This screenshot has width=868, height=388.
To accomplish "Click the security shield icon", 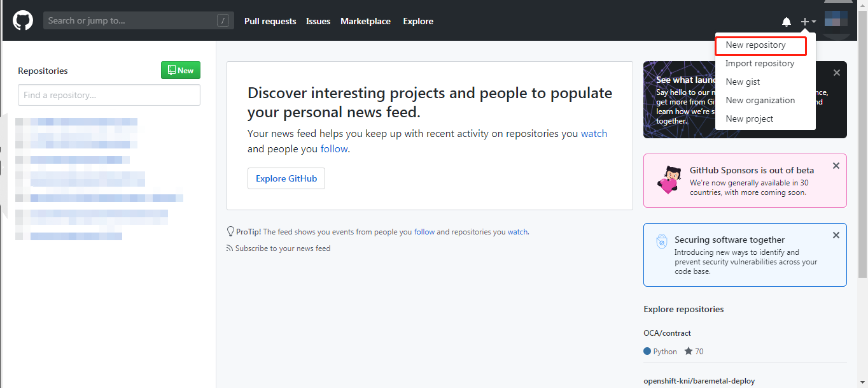I will pyautogui.click(x=662, y=242).
